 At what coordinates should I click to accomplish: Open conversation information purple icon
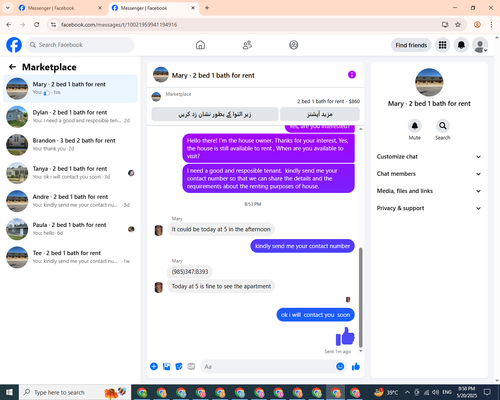pyautogui.click(x=352, y=75)
